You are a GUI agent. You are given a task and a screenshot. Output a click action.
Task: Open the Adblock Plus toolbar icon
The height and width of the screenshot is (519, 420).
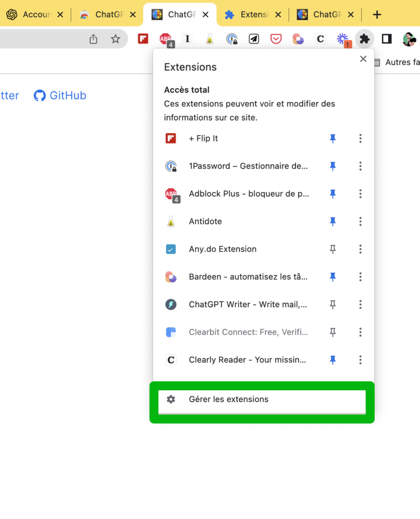click(165, 39)
